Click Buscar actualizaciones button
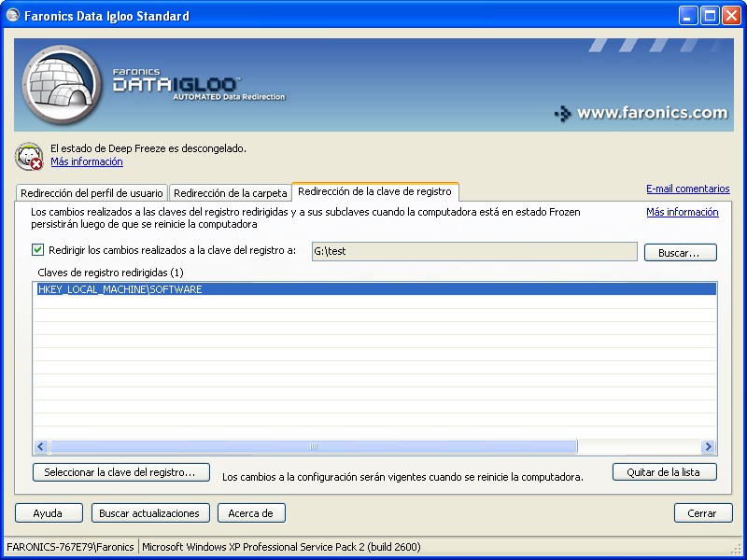This screenshot has height=560, width=747. click(150, 512)
